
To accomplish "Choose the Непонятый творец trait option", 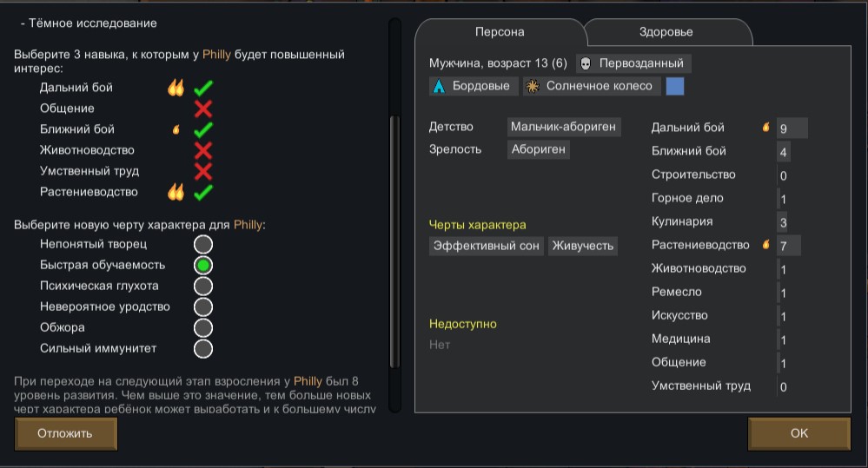I will [203, 244].
